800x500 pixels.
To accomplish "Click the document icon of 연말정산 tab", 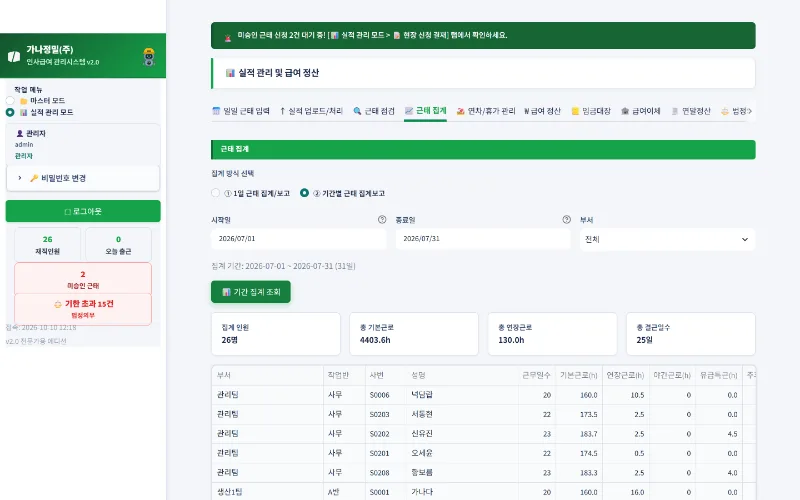I will click(x=674, y=111).
